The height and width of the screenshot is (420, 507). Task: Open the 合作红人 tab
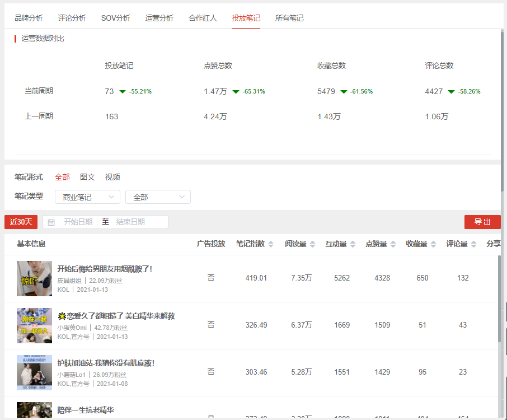click(x=203, y=18)
